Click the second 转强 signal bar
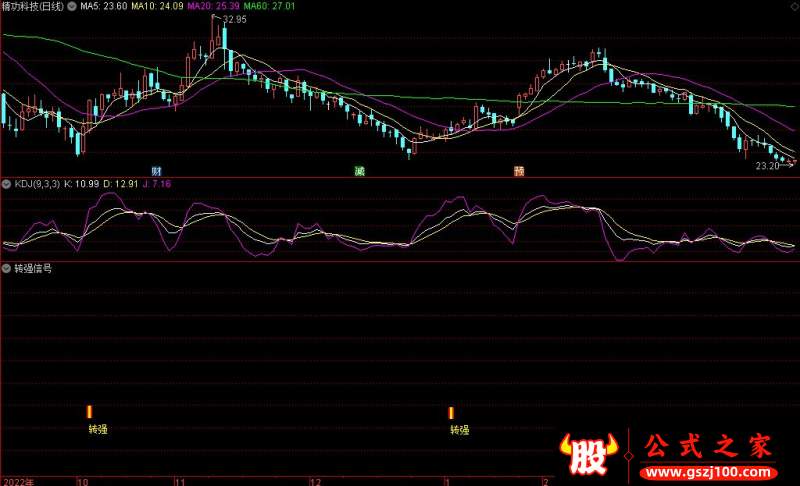Image resolution: width=800 pixels, height=486 pixels. click(x=451, y=413)
